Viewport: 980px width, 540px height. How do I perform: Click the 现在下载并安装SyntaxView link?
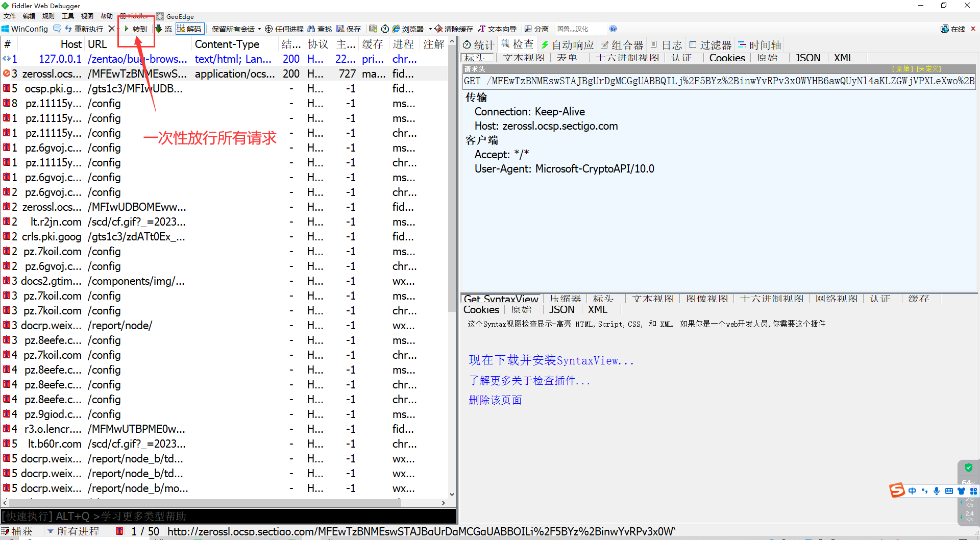point(551,361)
